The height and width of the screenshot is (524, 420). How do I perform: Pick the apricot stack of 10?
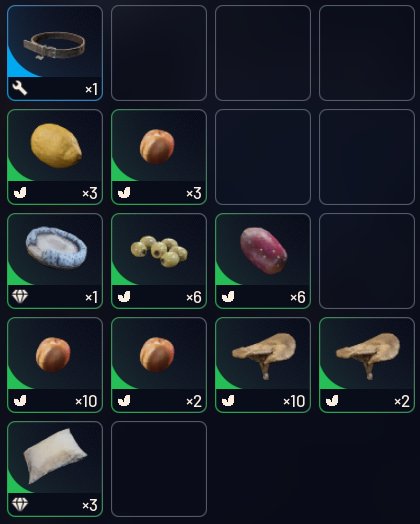coord(55,365)
